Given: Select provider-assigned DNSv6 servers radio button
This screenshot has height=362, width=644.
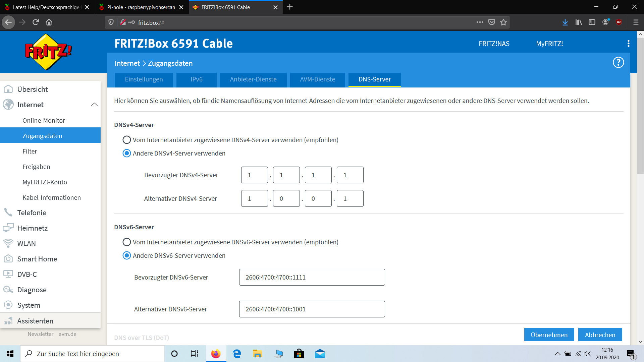Looking at the screenshot, I should (x=126, y=242).
